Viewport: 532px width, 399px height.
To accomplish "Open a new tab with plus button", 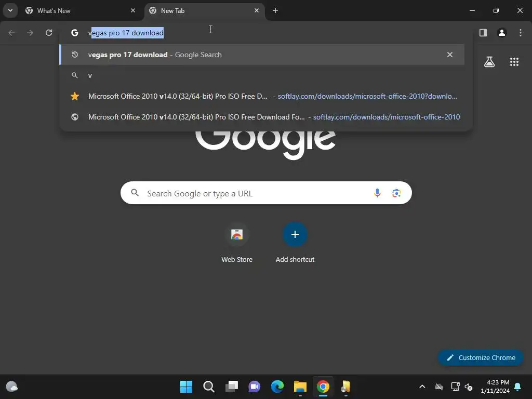I will point(275,10).
